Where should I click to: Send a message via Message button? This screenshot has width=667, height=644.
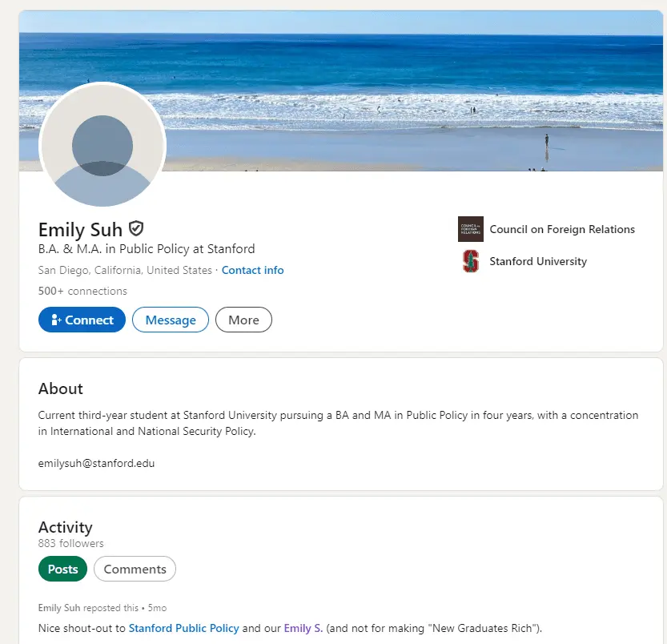(x=171, y=320)
